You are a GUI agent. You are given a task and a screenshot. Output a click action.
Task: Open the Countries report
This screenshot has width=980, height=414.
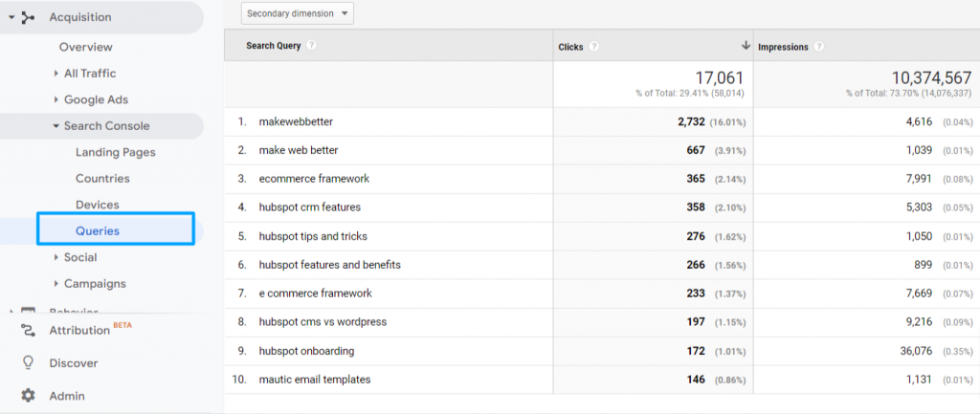(x=102, y=179)
